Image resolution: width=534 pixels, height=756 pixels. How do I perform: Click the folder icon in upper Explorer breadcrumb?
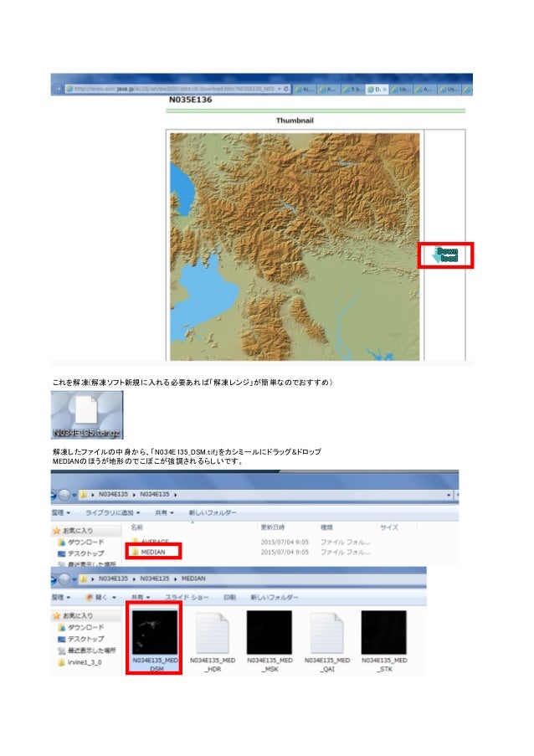(84, 495)
